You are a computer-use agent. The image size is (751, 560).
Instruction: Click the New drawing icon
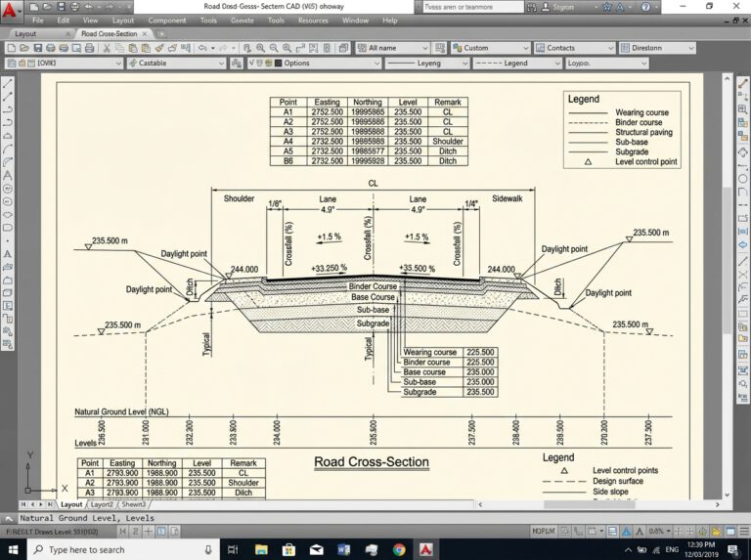pyautogui.click(x=12, y=48)
